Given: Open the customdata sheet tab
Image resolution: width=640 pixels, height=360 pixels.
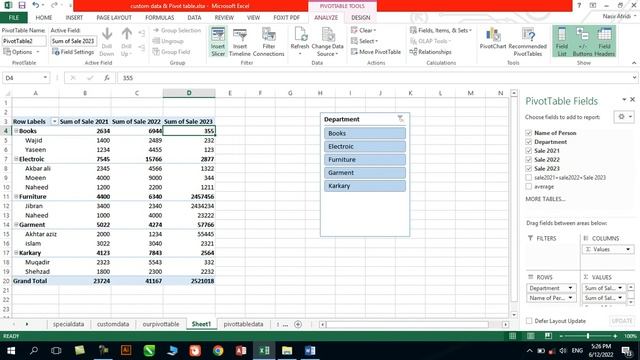Looking at the screenshot, I should 113,324.
